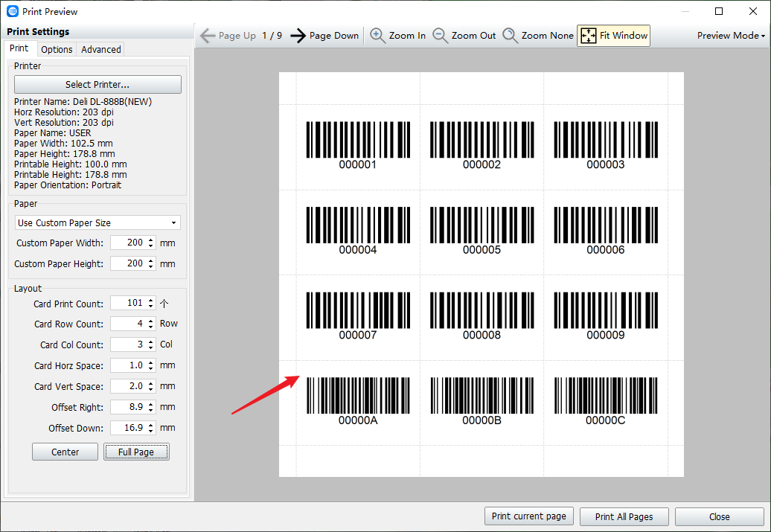Decrease Card Vert Space with down spinner
771x532 pixels.
point(151,389)
